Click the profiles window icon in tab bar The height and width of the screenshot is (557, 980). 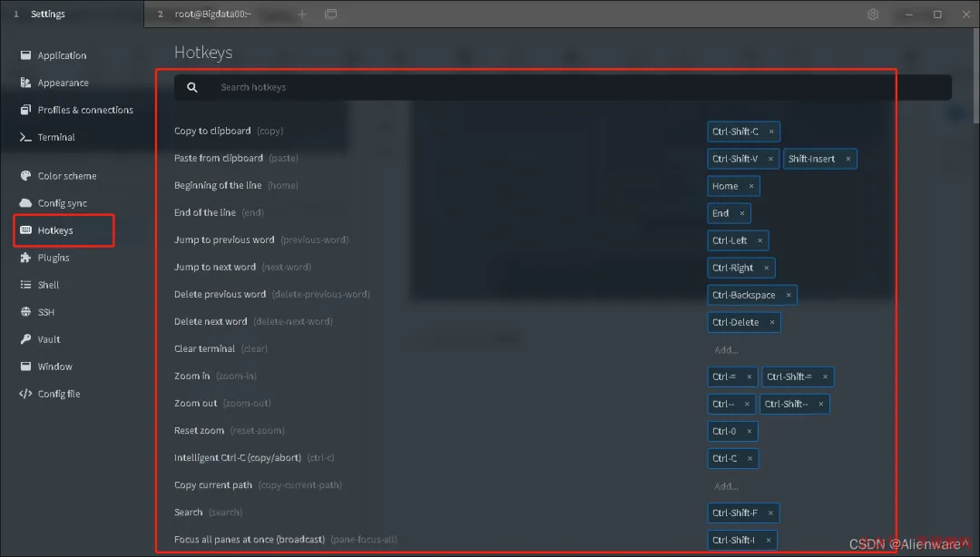tap(330, 14)
